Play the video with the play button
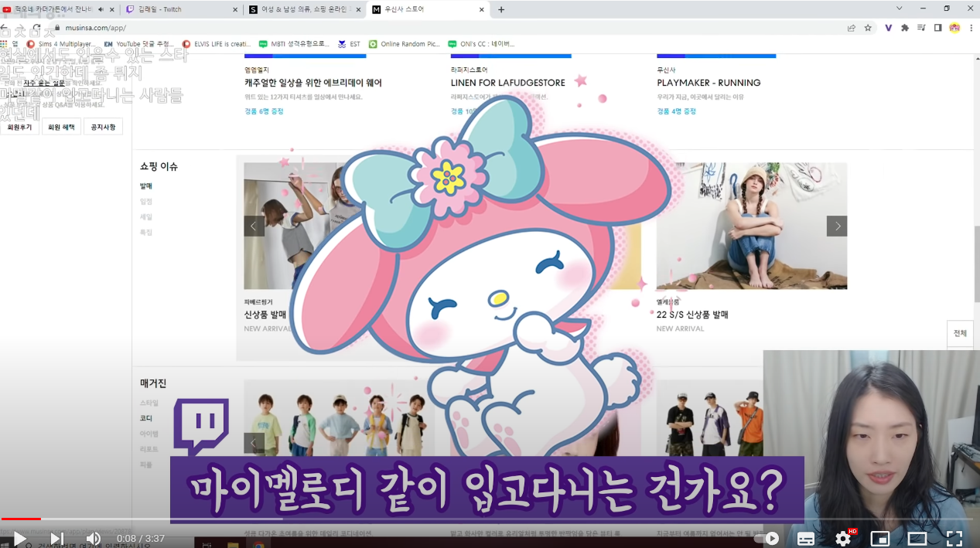 (x=19, y=538)
